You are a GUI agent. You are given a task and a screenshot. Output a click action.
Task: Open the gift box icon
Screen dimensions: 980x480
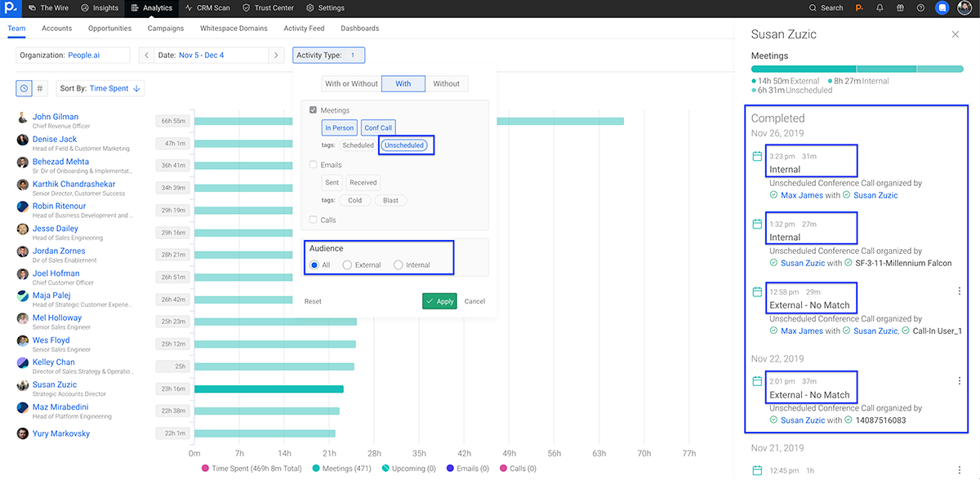point(900,8)
